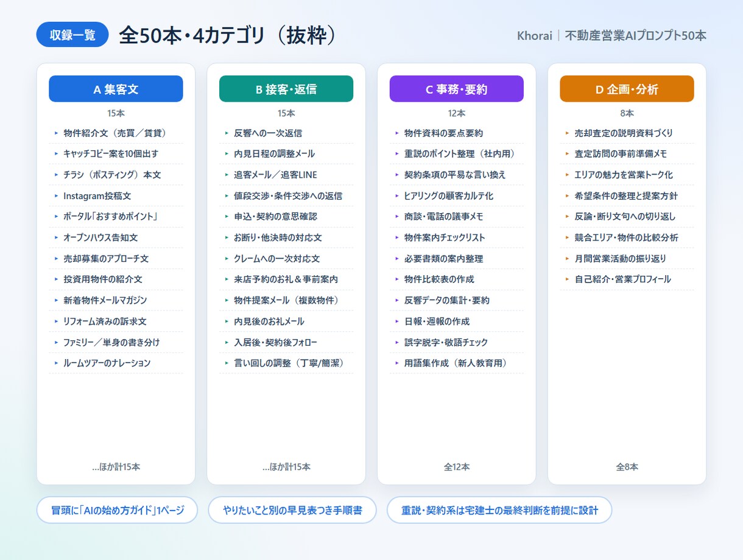This screenshot has height=560, width=743.
Task: Click the Khorai brand name text
Action: click(535, 36)
